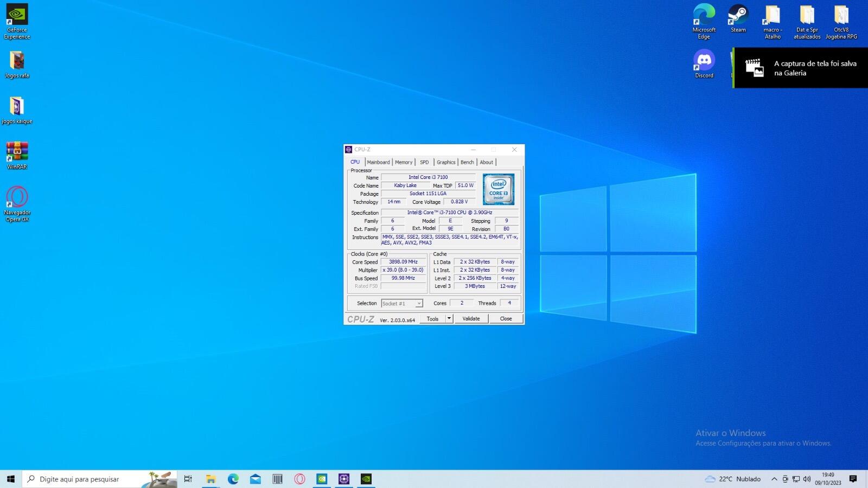Open Task View on the taskbar
This screenshot has width=868, height=488.
click(x=188, y=479)
